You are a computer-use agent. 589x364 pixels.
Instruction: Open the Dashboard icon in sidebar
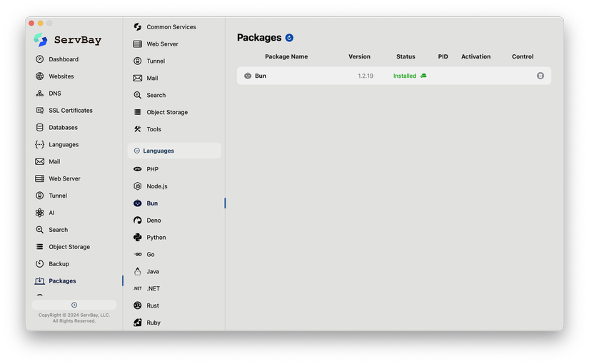[x=39, y=59]
